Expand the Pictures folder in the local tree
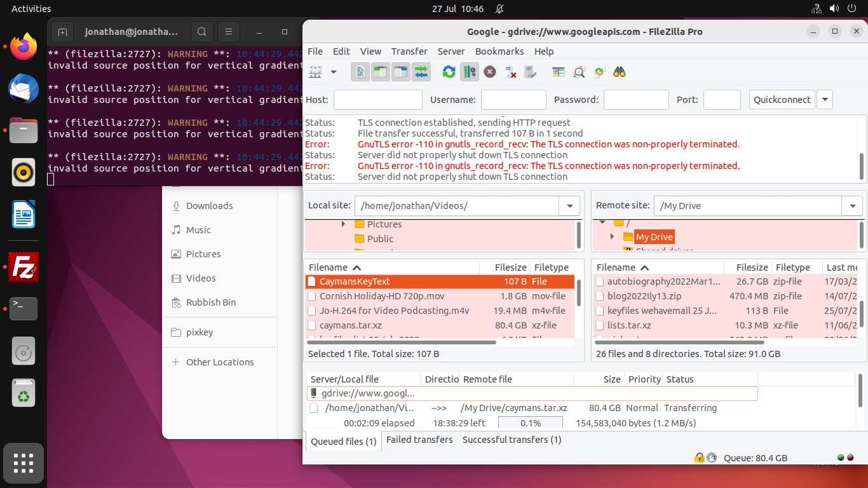The width and height of the screenshot is (868, 488). (343, 224)
